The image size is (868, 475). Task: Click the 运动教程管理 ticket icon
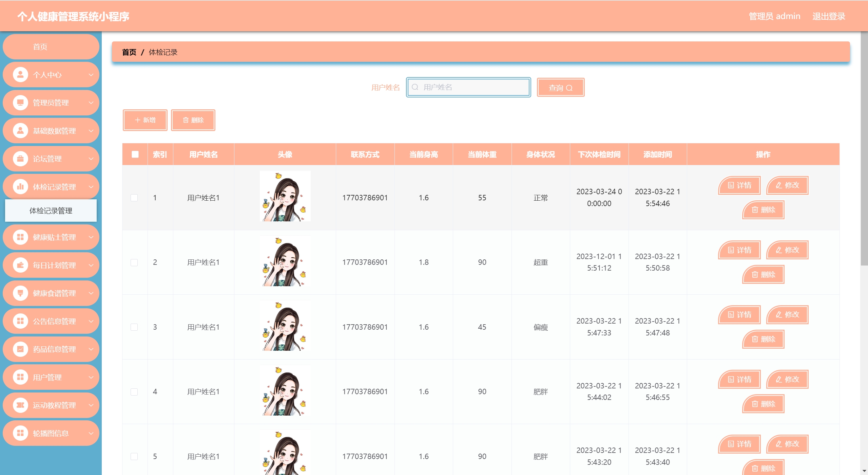coord(20,405)
